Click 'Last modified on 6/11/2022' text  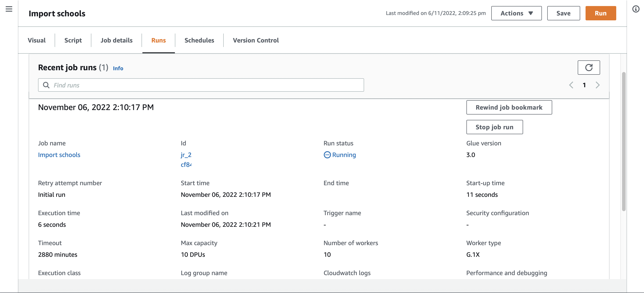click(x=436, y=13)
